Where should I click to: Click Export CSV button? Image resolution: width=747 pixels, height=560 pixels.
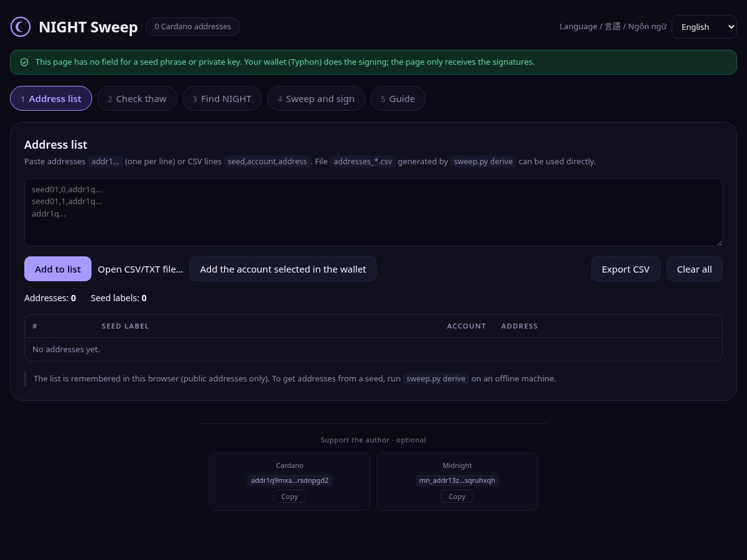click(x=626, y=269)
